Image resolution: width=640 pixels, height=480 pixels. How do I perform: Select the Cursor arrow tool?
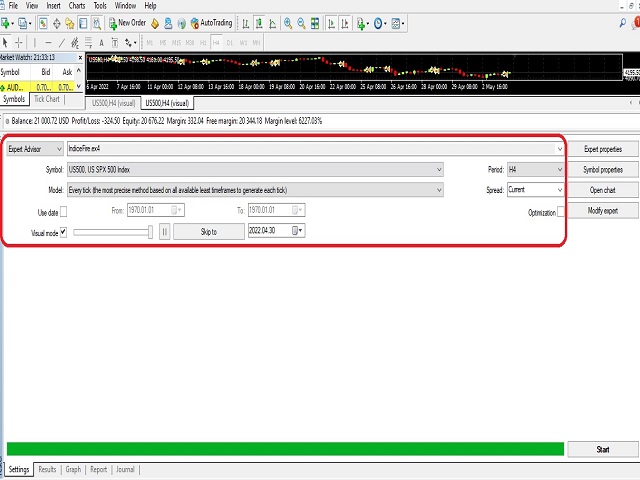(x=5, y=42)
